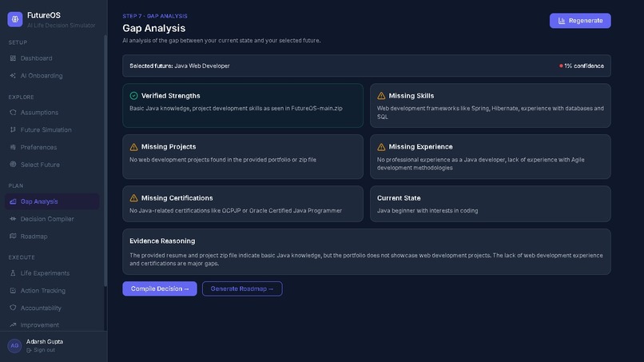The image size is (644, 362).
Task: Navigate to Improvement
Action: pyautogui.click(x=52, y=324)
